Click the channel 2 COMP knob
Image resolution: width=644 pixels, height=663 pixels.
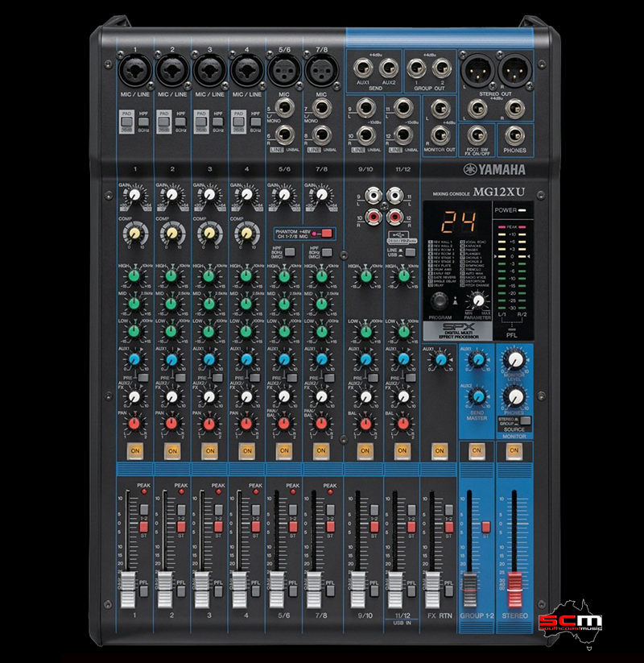pyautogui.click(x=171, y=234)
